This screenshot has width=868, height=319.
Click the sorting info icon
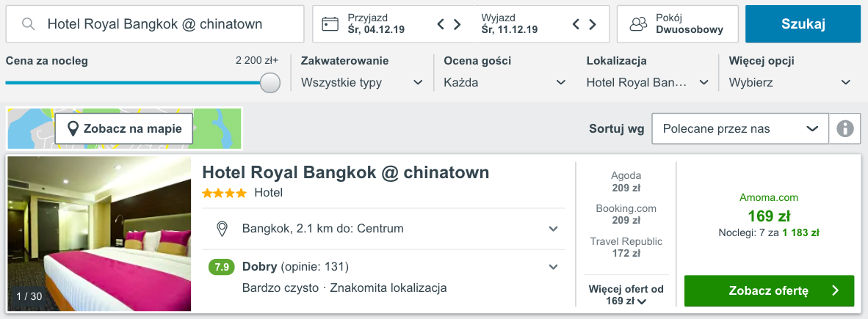click(x=845, y=129)
